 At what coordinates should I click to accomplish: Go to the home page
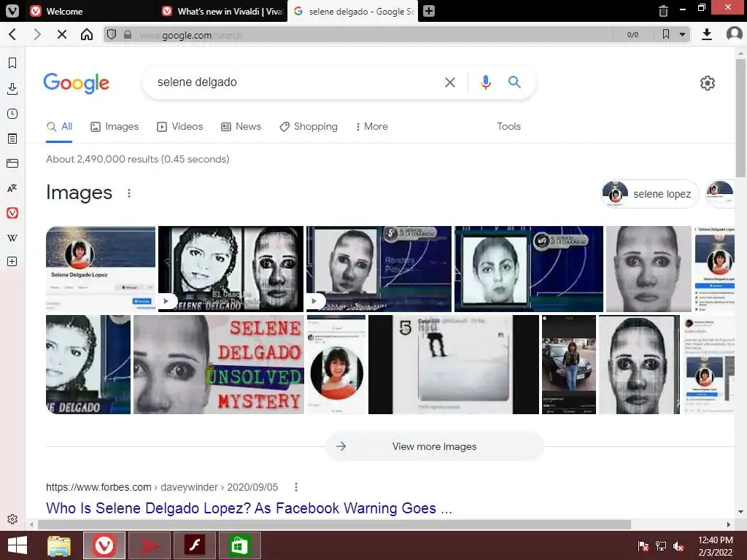tap(87, 34)
